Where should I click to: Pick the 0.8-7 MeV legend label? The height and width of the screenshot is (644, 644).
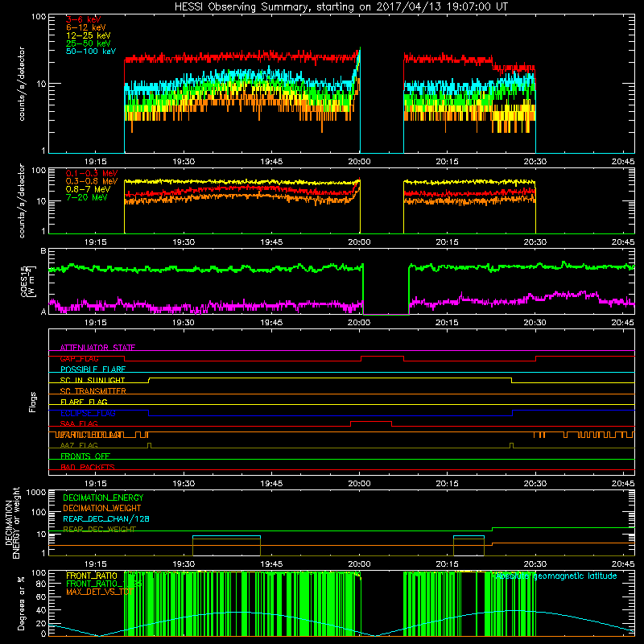click(x=88, y=189)
